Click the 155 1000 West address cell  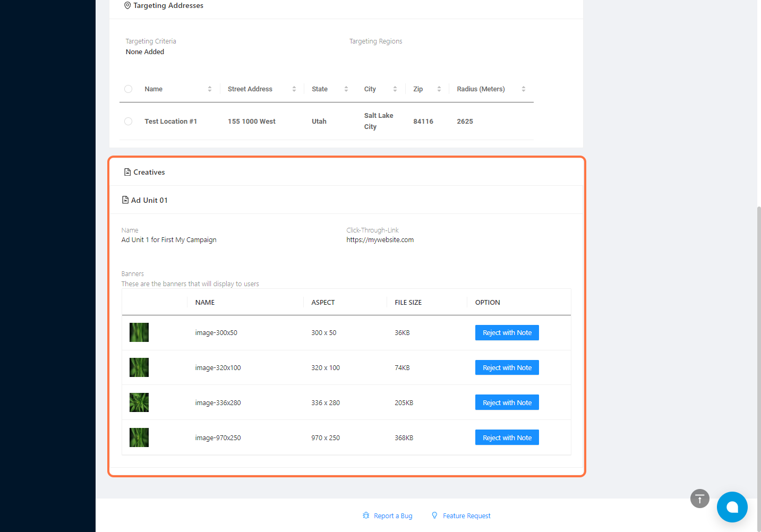(252, 122)
